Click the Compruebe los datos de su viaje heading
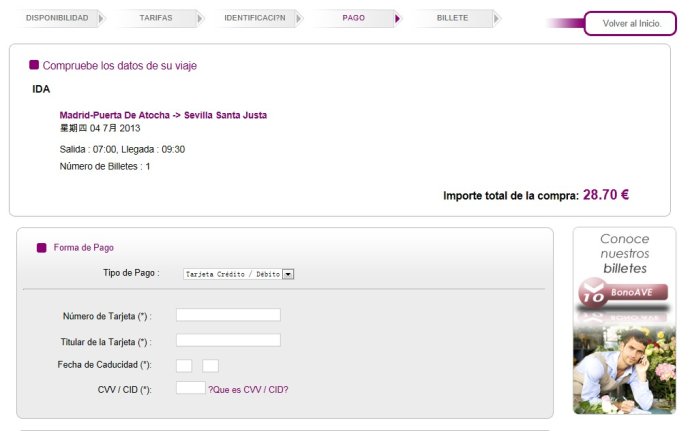The width and height of the screenshot is (690, 431). (x=119, y=66)
